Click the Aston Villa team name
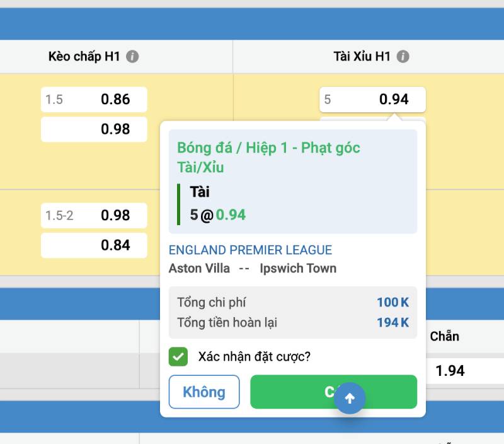Image resolution: width=504 pixels, height=444 pixels. (x=199, y=268)
